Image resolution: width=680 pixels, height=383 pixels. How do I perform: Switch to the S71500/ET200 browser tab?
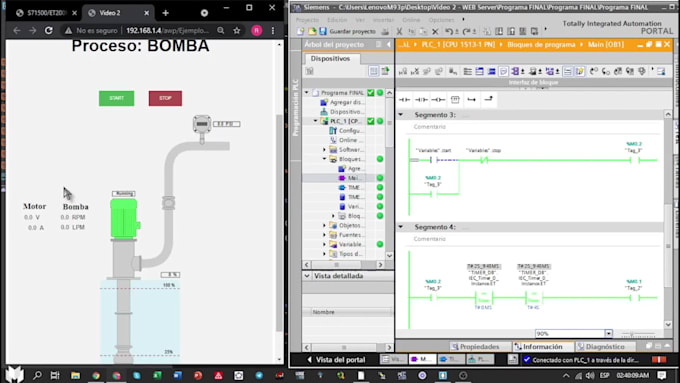pyautogui.click(x=46, y=13)
